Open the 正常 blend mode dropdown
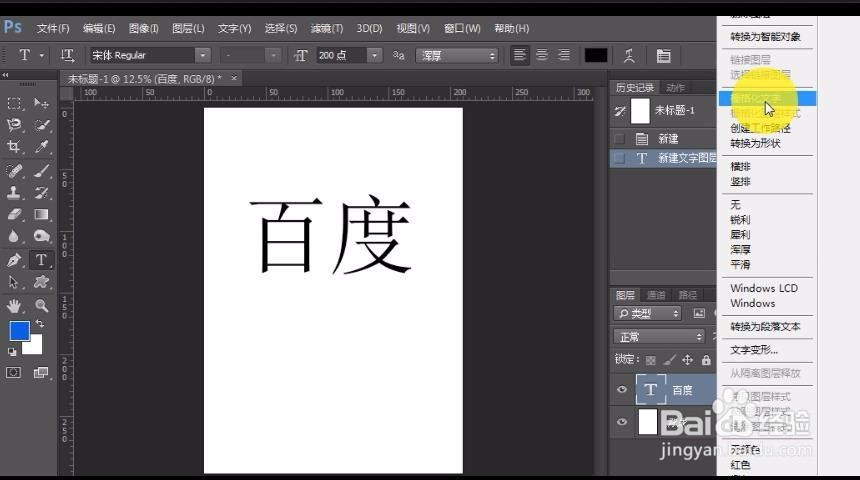 click(x=659, y=336)
